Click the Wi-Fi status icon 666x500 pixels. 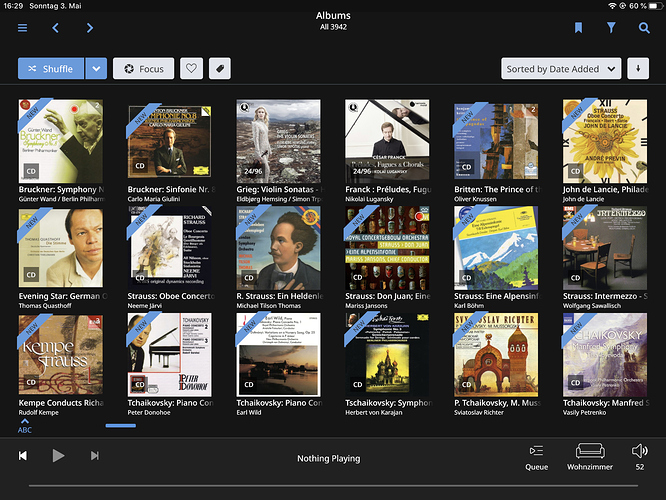612,6
